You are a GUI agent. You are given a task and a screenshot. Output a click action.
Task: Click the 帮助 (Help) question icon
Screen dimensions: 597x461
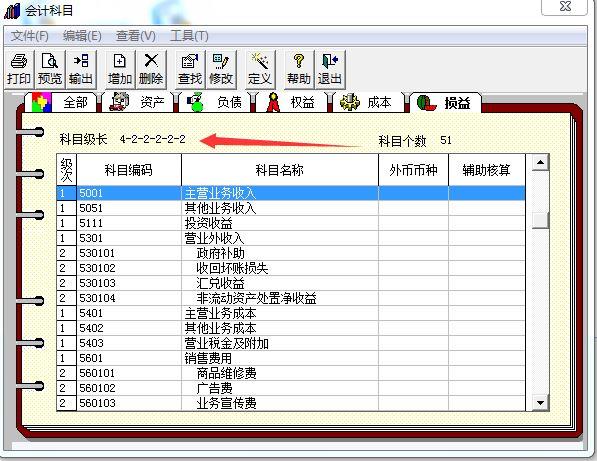(x=299, y=69)
